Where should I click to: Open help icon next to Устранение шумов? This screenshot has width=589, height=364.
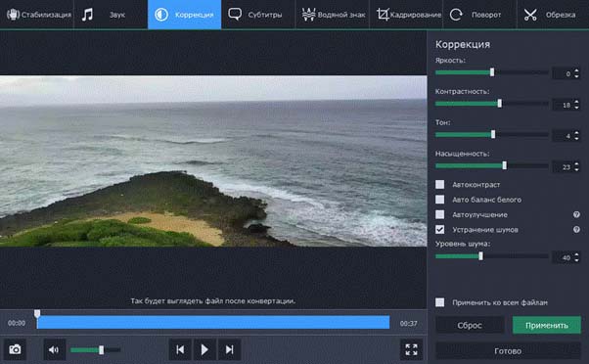[x=576, y=230]
